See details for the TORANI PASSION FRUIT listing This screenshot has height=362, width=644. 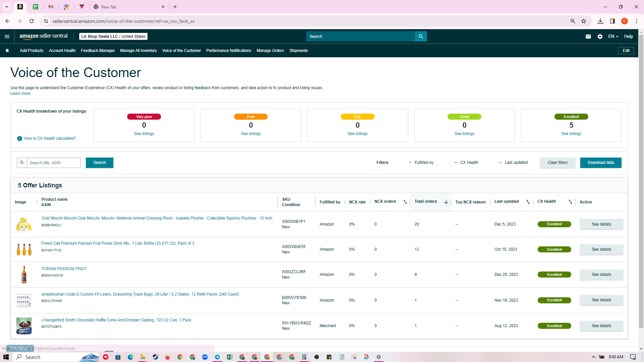[601, 275]
